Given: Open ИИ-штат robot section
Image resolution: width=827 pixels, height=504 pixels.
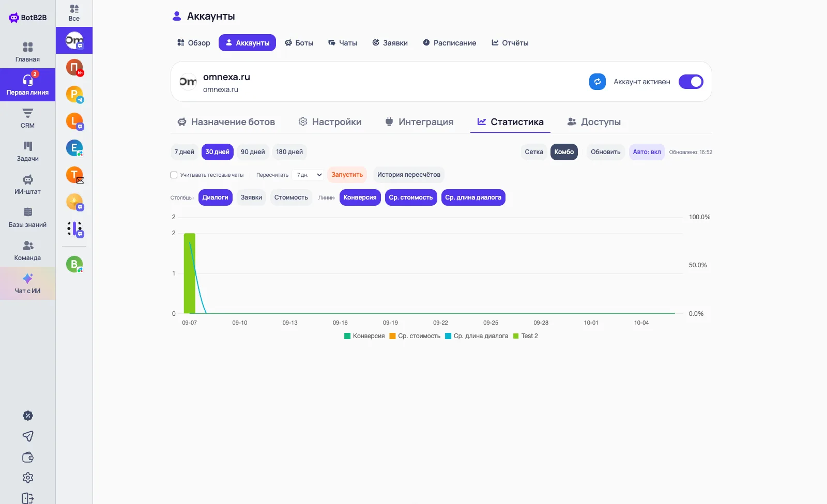Looking at the screenshot, I should [x=27, y=185].
